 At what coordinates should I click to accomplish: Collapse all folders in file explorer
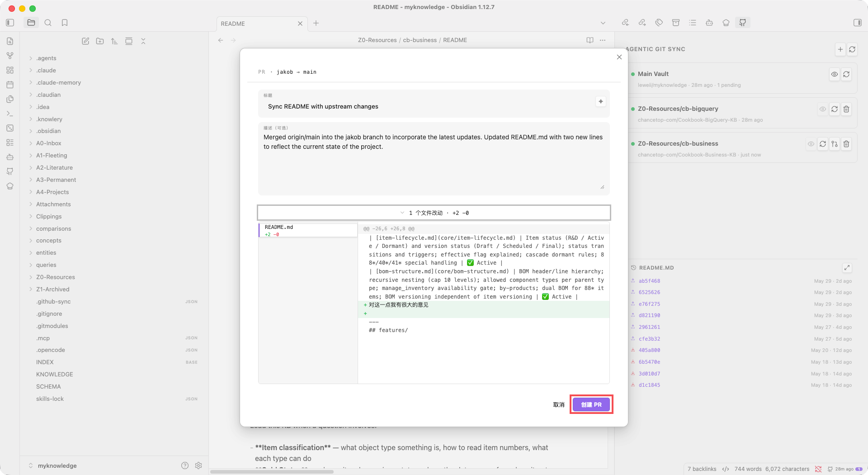[143, 41]
